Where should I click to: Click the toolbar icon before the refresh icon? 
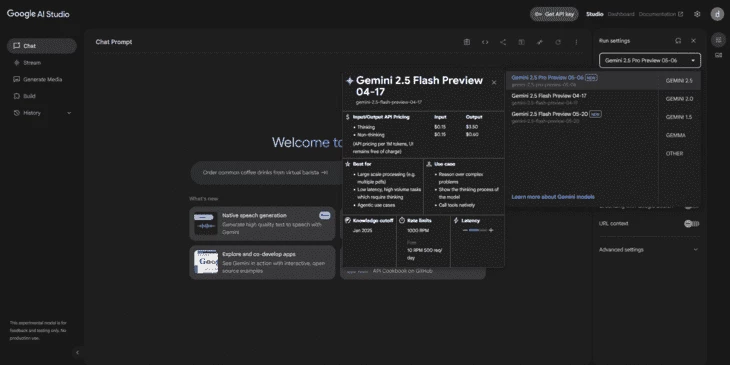click(540, 42)
